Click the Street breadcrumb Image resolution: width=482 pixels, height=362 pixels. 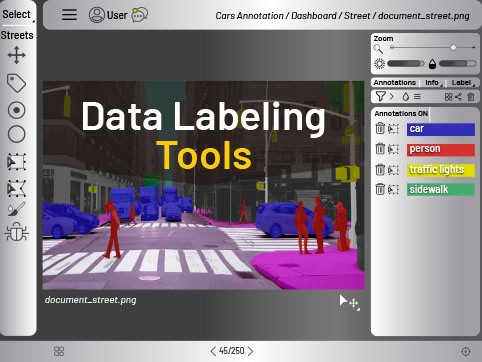(x=357, y=16)
